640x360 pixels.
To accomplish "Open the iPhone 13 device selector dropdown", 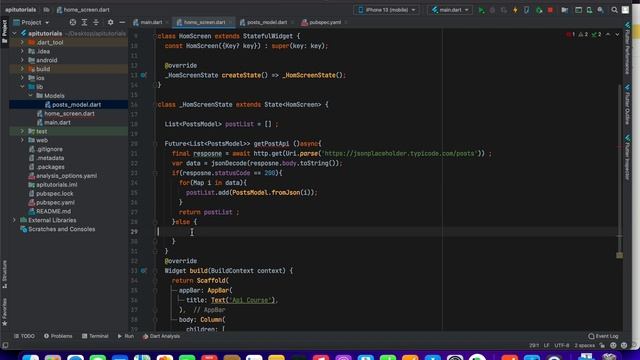I will (x=387, y=10).
